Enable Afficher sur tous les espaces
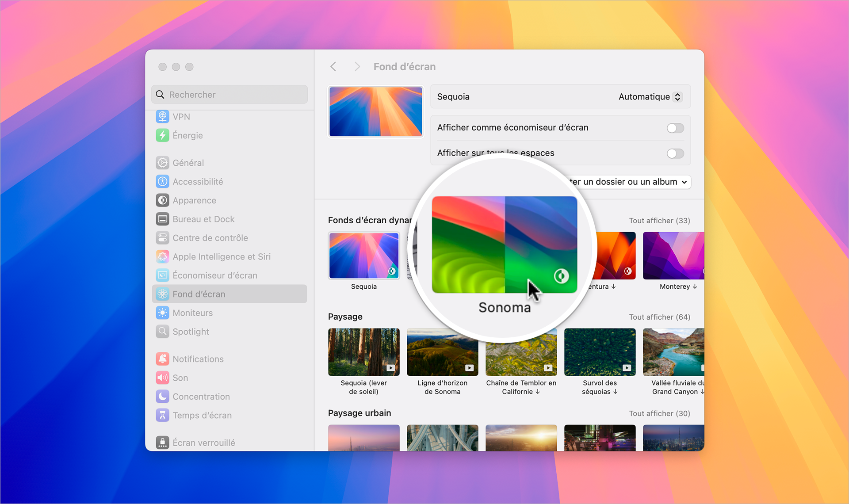849x504 pixels. [x=675, y=153]
